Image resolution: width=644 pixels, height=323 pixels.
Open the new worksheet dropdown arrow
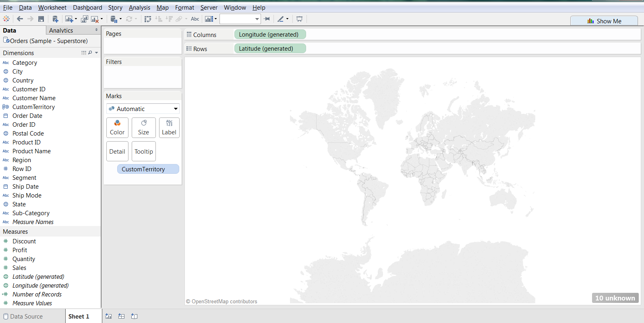76,19
